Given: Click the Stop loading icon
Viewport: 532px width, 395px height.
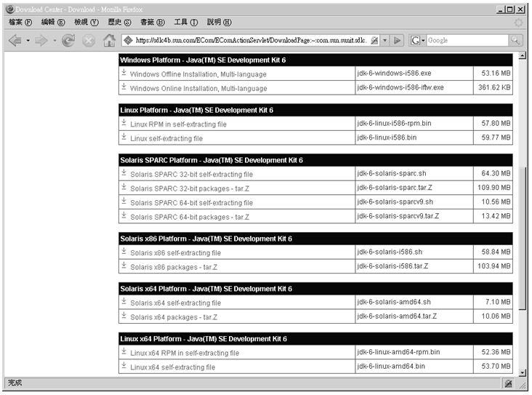Looking at the screenshot, I should [89, 41].
